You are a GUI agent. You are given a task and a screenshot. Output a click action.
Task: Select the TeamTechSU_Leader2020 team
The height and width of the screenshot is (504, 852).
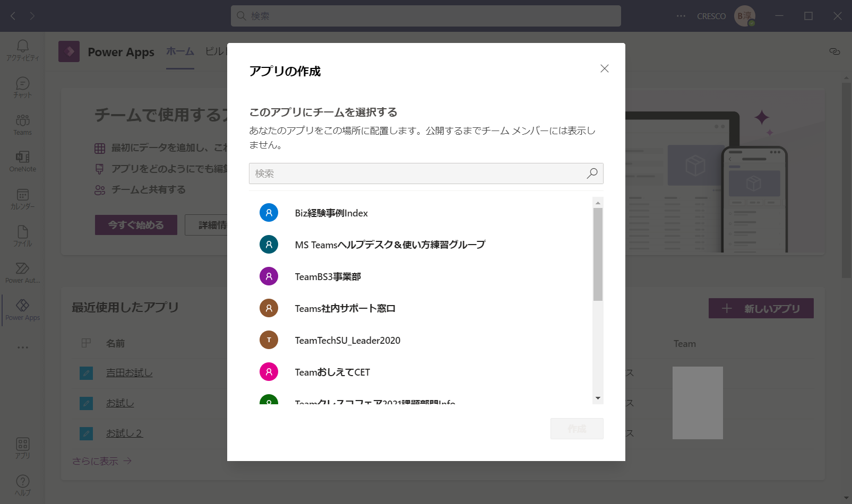pyautogui.click(x=421, y=340)
